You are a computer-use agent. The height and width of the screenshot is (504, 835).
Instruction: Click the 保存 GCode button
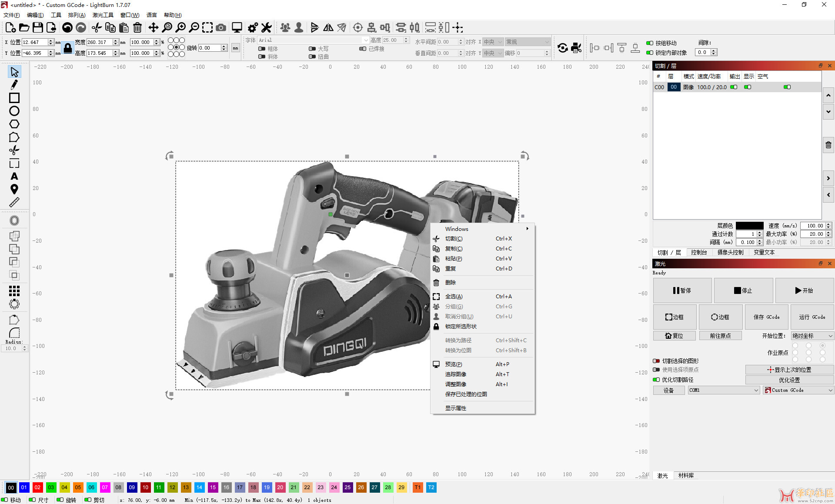click(x=766, y=317)
